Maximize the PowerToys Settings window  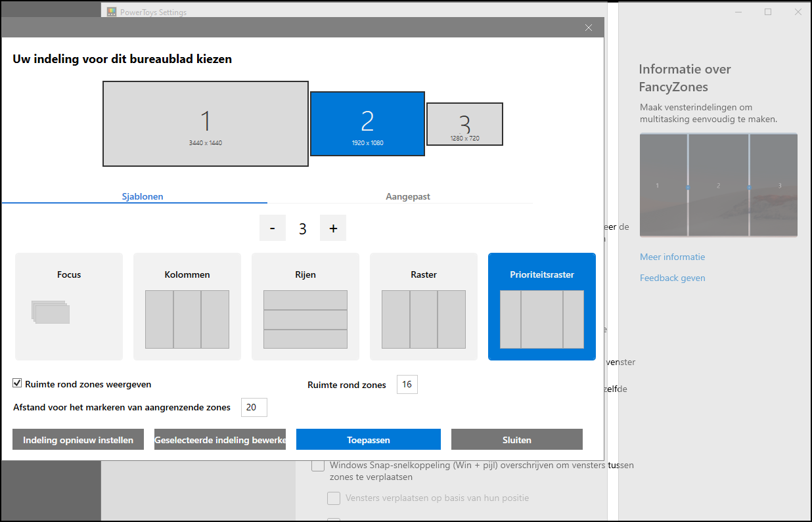tap(768, 12)
